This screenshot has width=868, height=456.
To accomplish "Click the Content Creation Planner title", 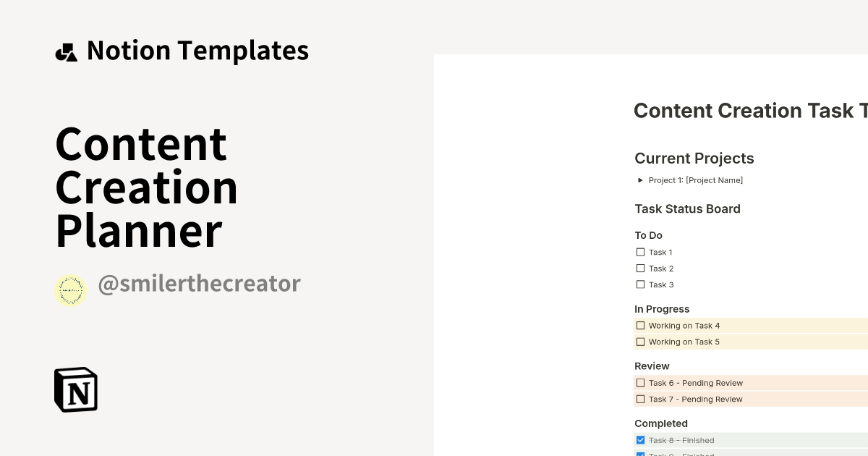I will [x=145, y=187].
